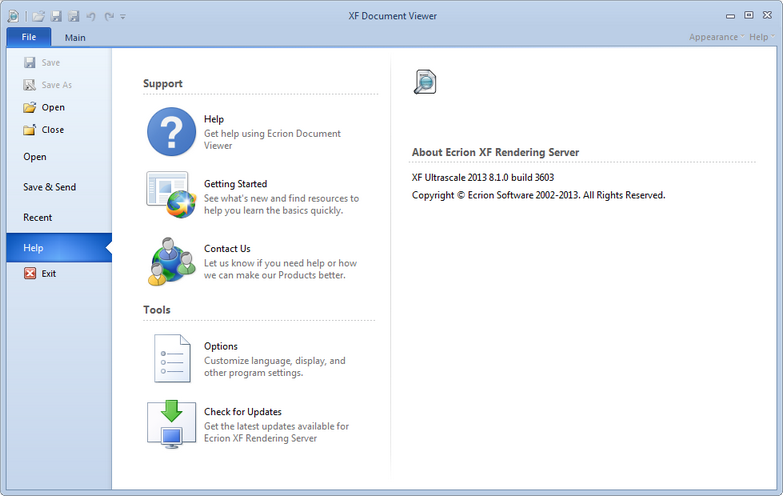Click the undo arrow in quick access toolbar
The height and width of the screenshot is (496, 783).
click(x=91, y=16)
